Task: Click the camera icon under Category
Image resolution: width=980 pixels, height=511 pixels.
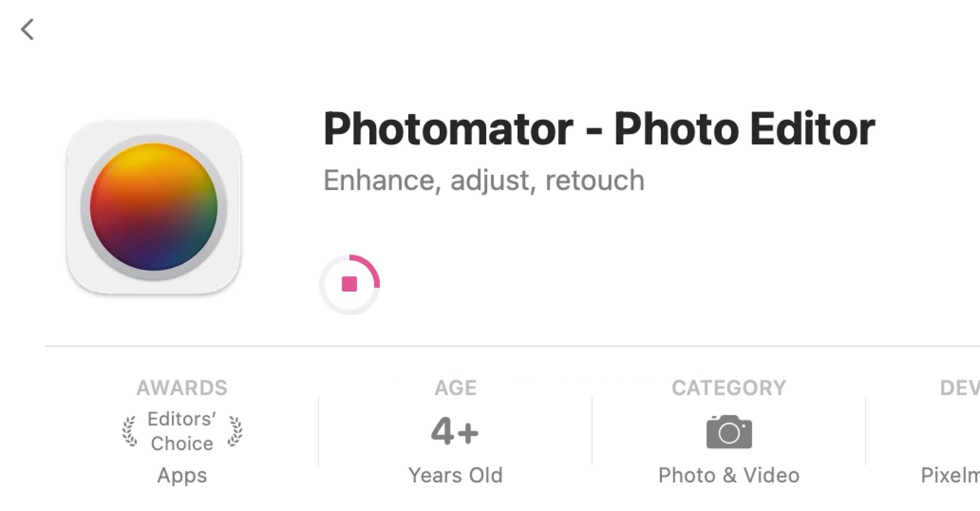Action: [x=729, y=432]
